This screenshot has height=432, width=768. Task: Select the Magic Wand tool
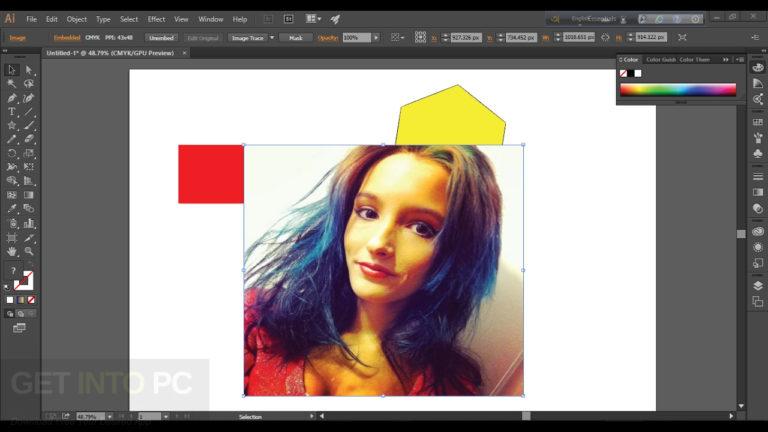coord(12,84)
